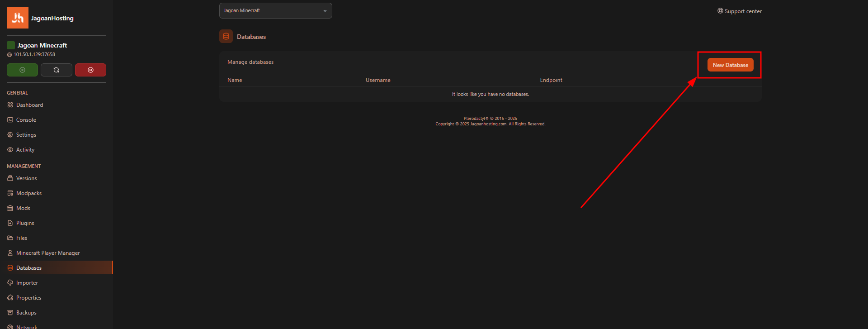Click the Dashboard grid icon in sidebar
The width and height of the screenshot is (868, 329).
point(10,105)
